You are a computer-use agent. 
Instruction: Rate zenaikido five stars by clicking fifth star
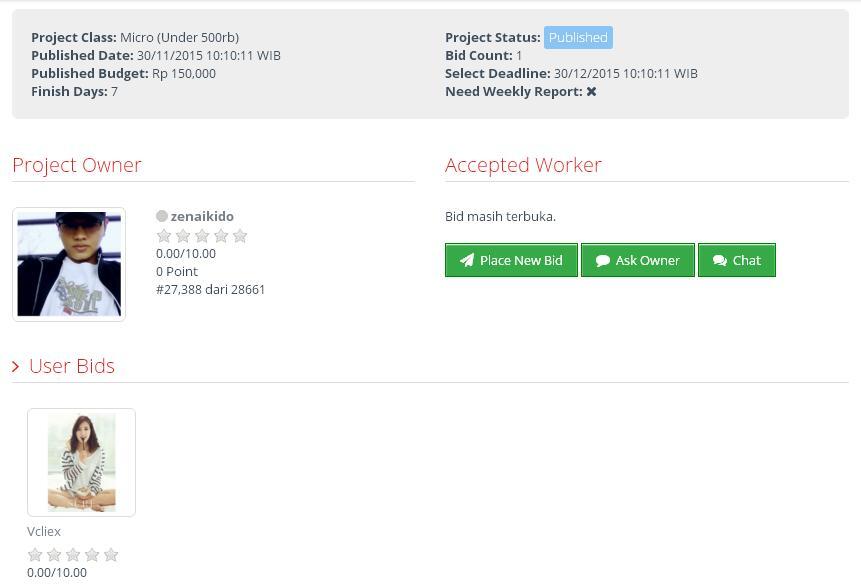click(x=240, y=235)
